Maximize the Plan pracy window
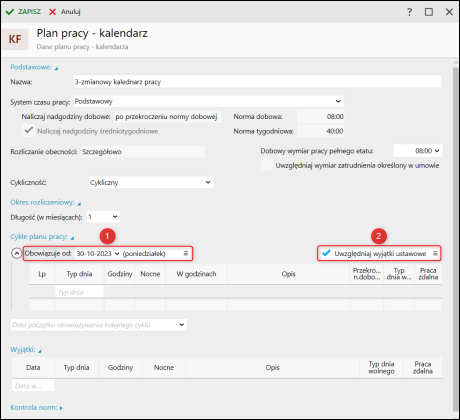The width and height of the screenshot is (460, 420). point(429,12)
